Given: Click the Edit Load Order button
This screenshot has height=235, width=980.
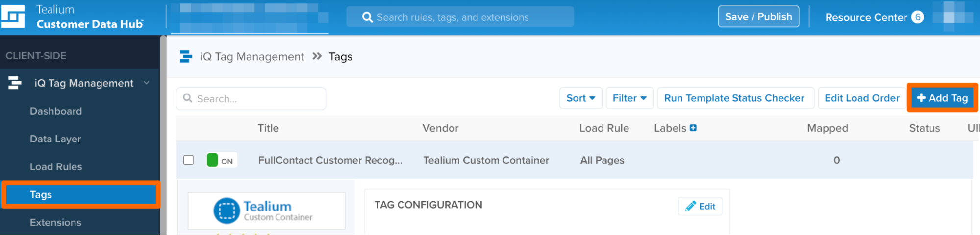Looking at the screenshot, I should pyautogui.click(x=862, y=98).
